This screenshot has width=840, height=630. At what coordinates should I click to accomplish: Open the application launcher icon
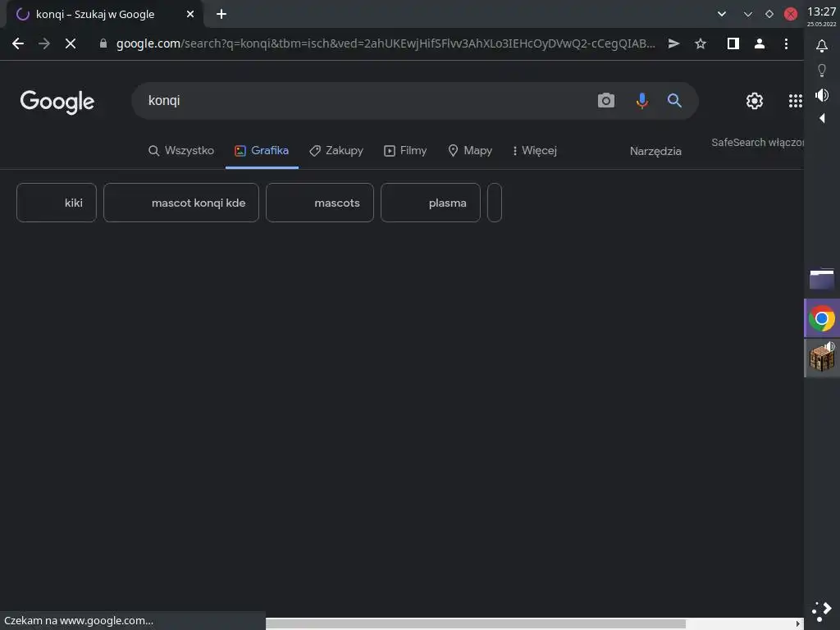click(x=822, y=611)
